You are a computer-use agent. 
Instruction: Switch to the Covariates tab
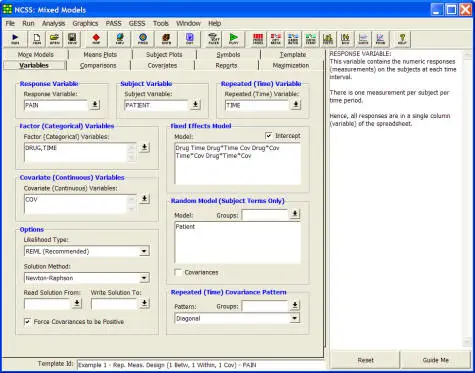162,65
